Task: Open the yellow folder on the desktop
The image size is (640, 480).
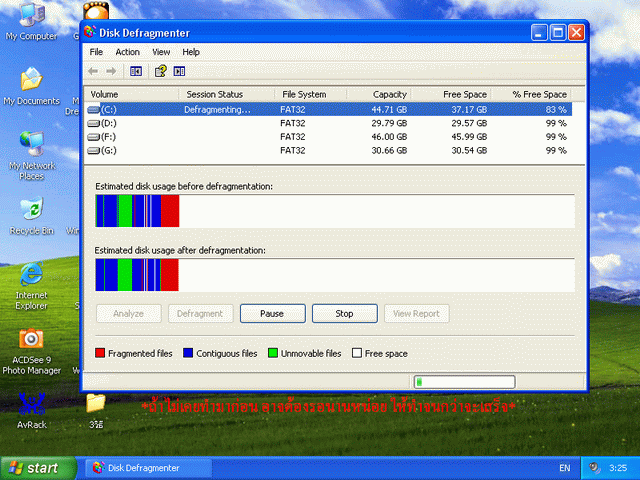Action: (x=96, y=411)
